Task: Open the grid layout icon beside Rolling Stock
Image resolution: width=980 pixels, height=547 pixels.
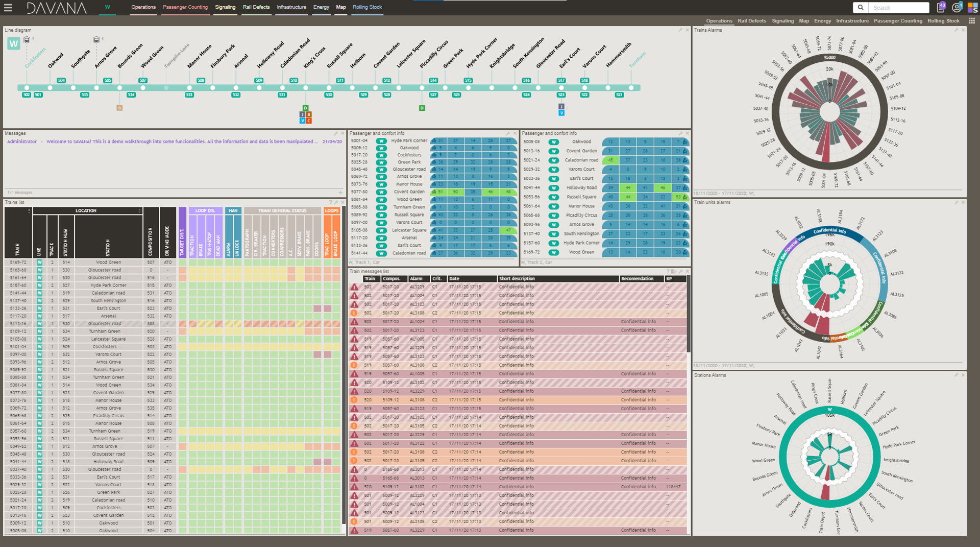Action: tap(971, 21)
